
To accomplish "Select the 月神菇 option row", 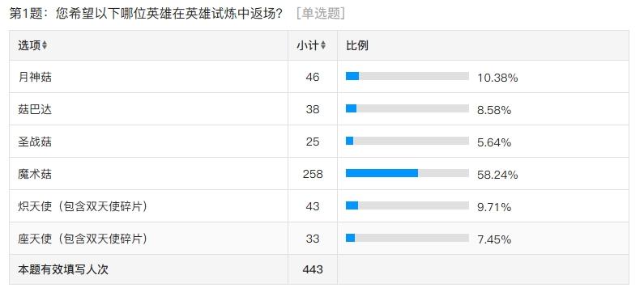I will point(318,77).
